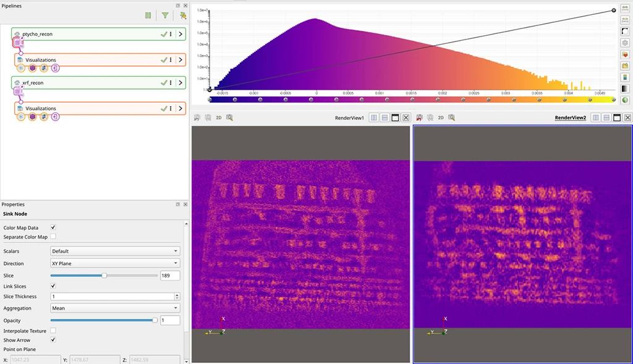Click the purple add-module icon under ptycho_recon Visualizations
The image size is (633, 364).
[x=55, y=68]
